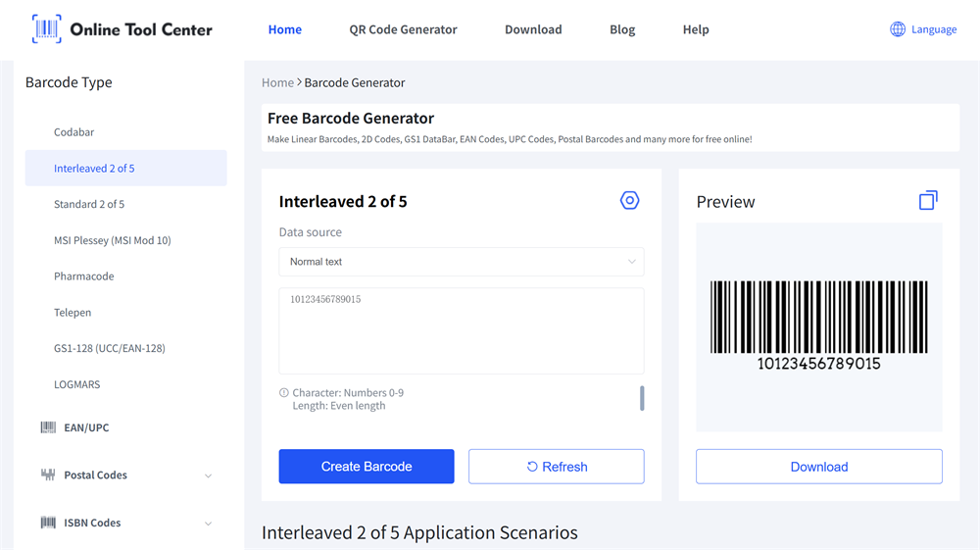Download the generated barcode

pos(818,467)
